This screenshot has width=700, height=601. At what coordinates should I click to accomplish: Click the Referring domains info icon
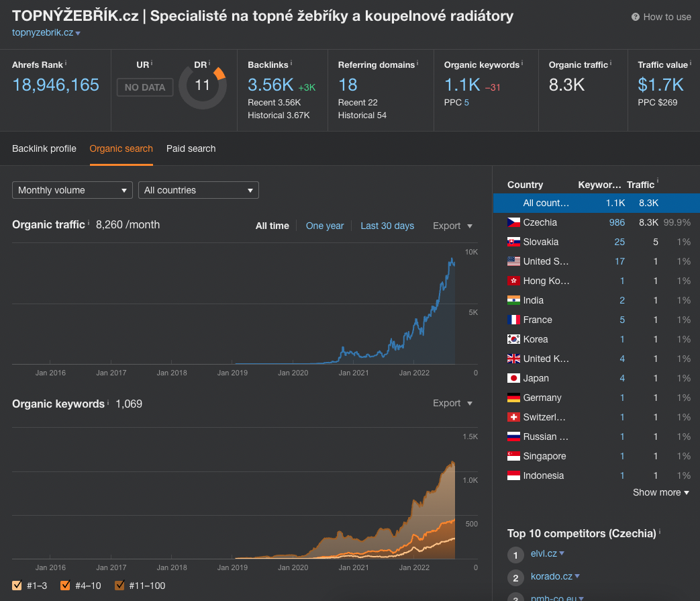pos(417,63)
